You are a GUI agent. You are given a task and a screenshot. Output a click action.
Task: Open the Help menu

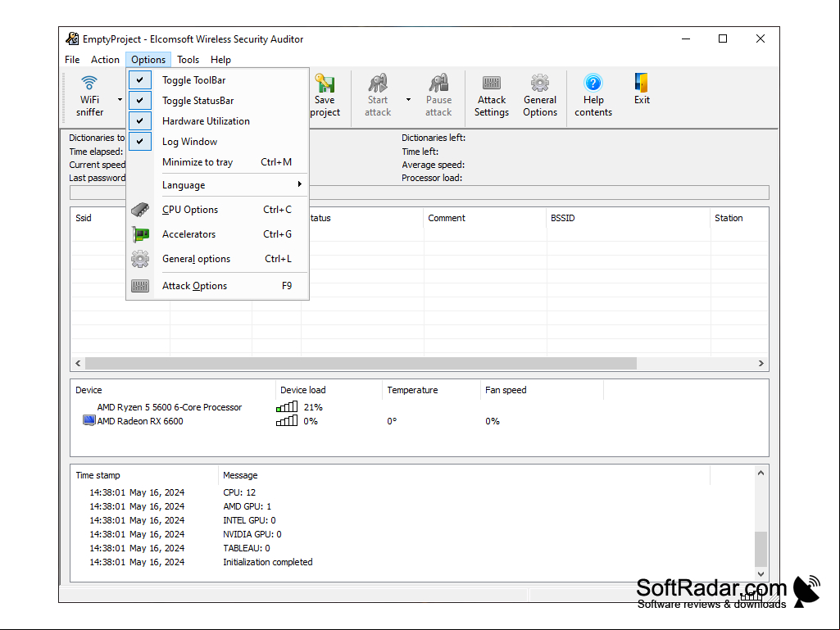click(x=220, y=60)
